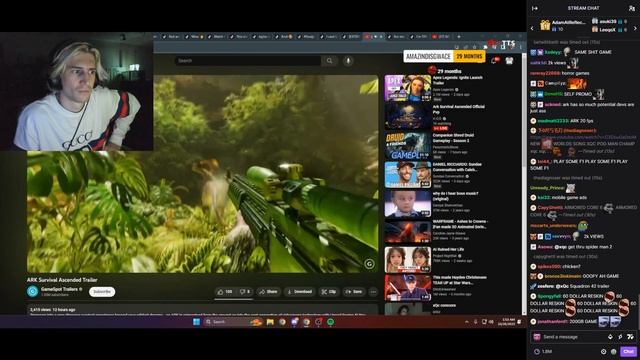Viewport: 640px width, 360px height.
Task: Click the ARK trailer video player
Action: coord(202,174)
